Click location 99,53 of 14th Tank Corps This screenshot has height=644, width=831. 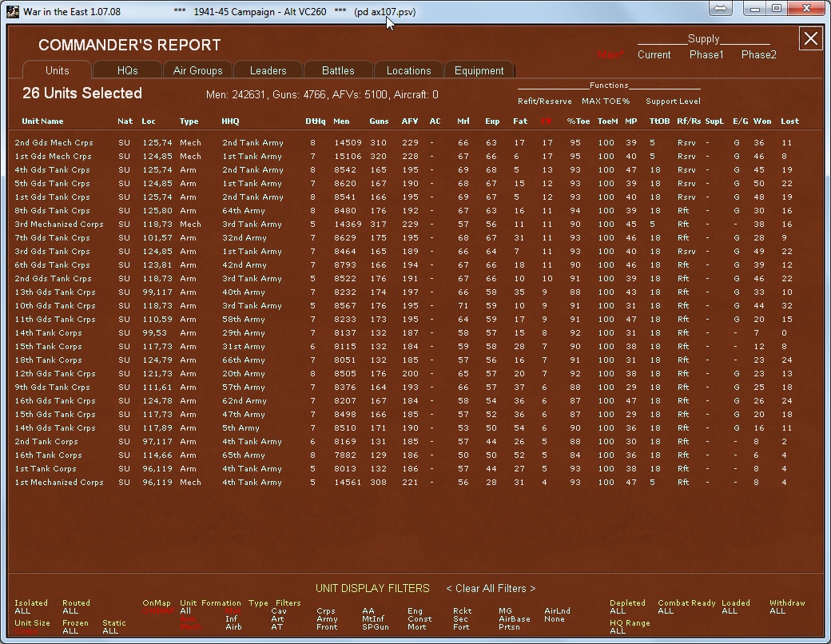tap(154, 333)
